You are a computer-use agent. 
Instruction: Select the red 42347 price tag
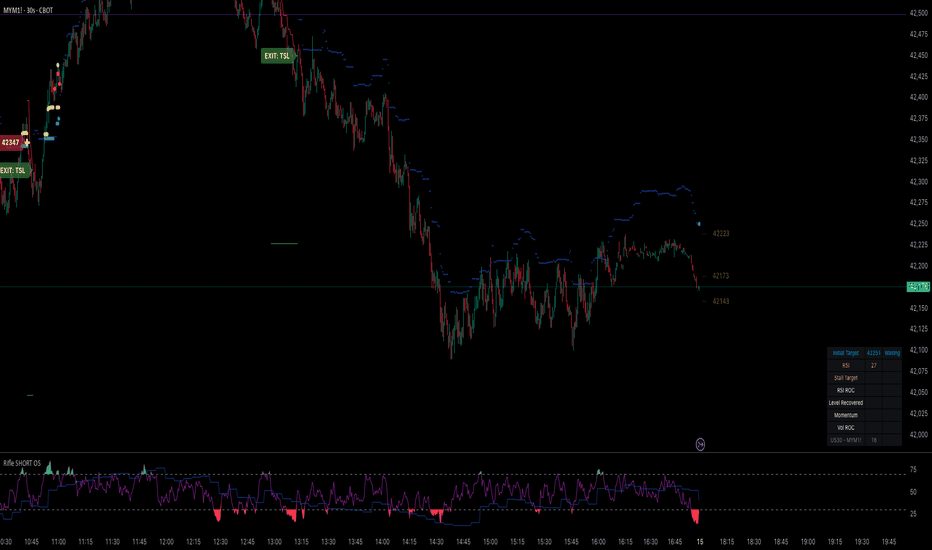pyautogui.click(x=11, y=143)
